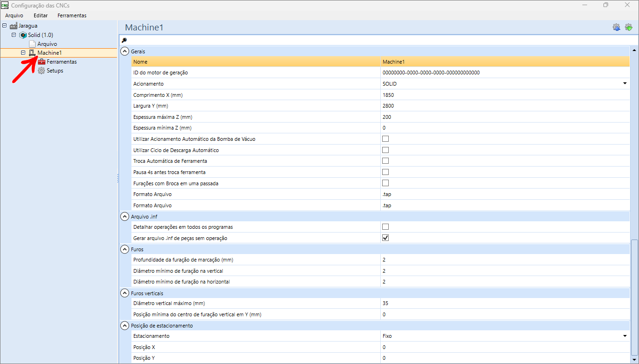Viewport: 639px width, 364px height.
Task: Click the Troca Automática de Ferramenta label
Action: click(170, 161)
